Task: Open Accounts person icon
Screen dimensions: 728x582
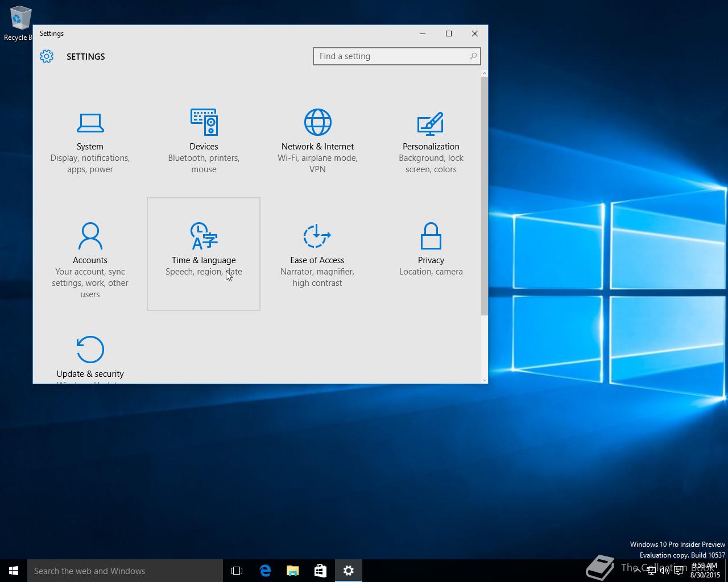Action: point(90,236)
